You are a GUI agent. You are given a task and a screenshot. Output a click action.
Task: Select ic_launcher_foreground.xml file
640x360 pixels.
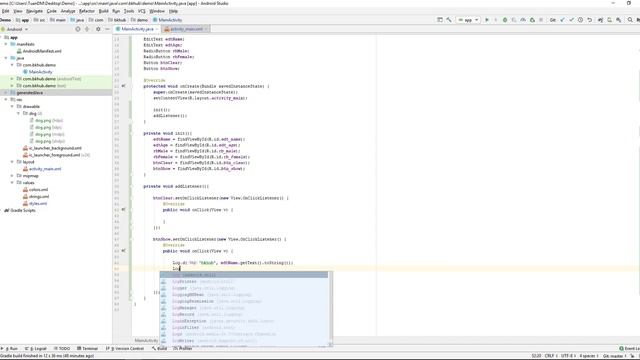56,155
